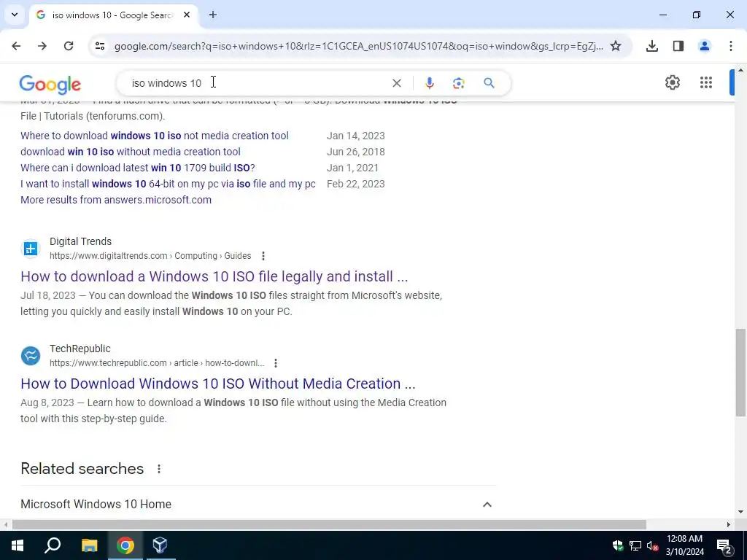Open "I want to install windows 10 64-bit" link

pyautogui.click(x=168, y=184)
